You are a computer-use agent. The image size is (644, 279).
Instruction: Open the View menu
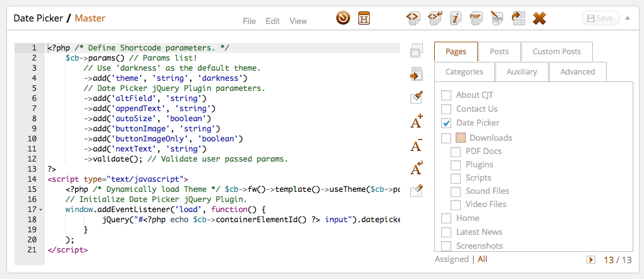point(298,21)
